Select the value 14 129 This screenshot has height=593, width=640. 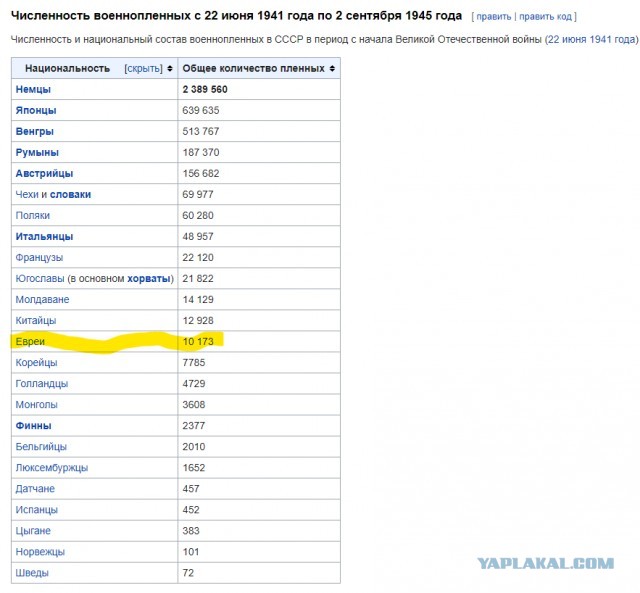(198, 300)
